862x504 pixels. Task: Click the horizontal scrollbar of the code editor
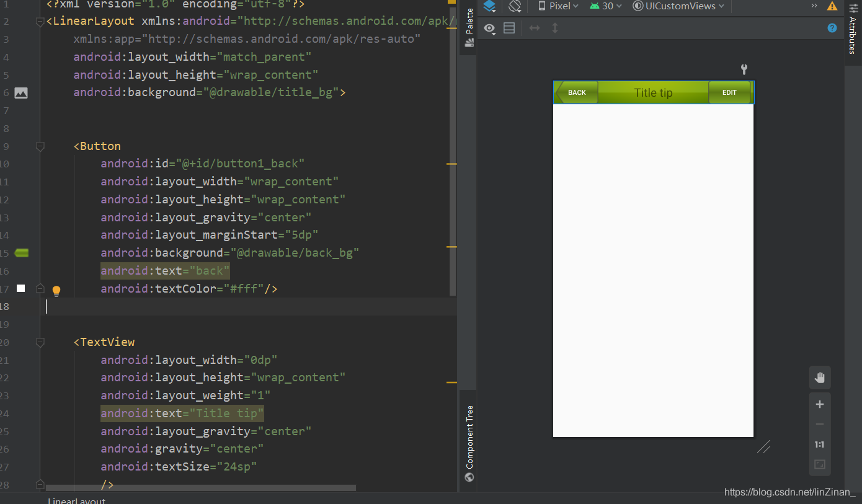(201, 488)
